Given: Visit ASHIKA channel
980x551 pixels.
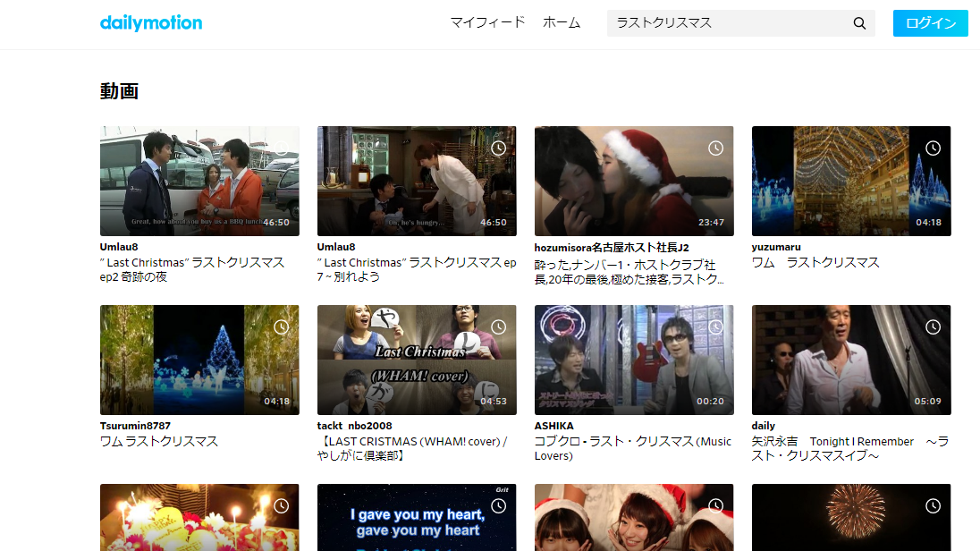Looking at the screenshot, I should click(553, 426).
